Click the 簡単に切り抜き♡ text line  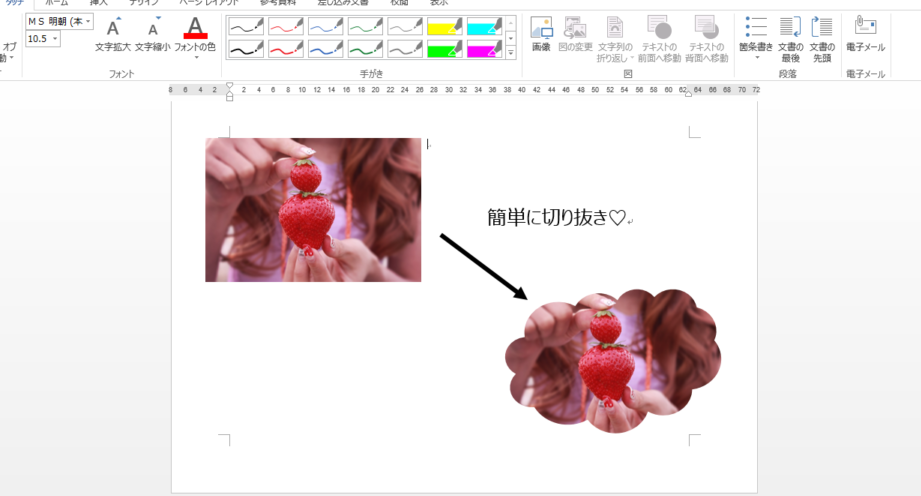pyautogui.click(x=557, y=218)
